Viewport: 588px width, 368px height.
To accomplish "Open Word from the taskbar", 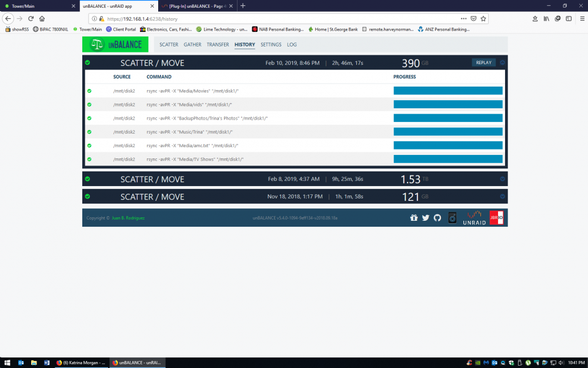I will tap(46, 363).
